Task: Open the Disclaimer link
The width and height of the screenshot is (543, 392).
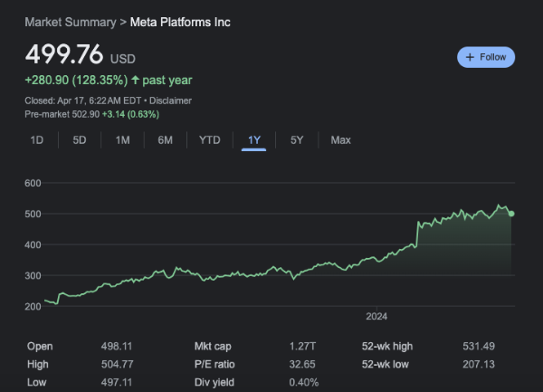Action: click(x=170, y=100)
